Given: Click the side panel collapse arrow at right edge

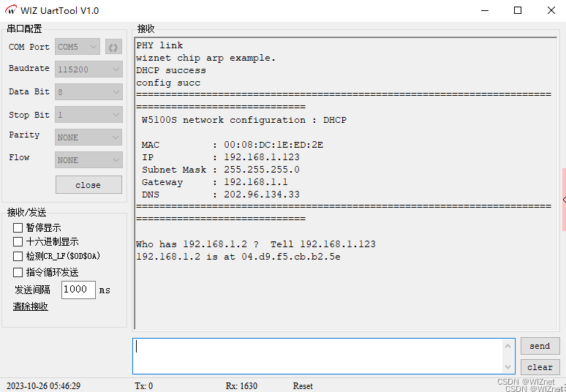Looking at the screenshot, I should pyautogui.click(x=564, y=199).
